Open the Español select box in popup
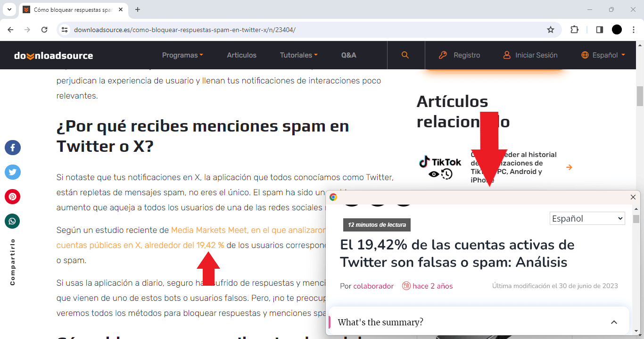 click(x=587, y=218)
